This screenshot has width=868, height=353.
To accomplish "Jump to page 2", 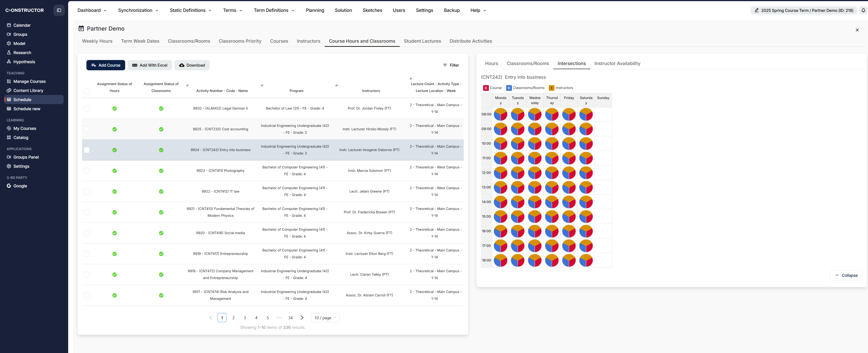I will [x=233, y=318].
